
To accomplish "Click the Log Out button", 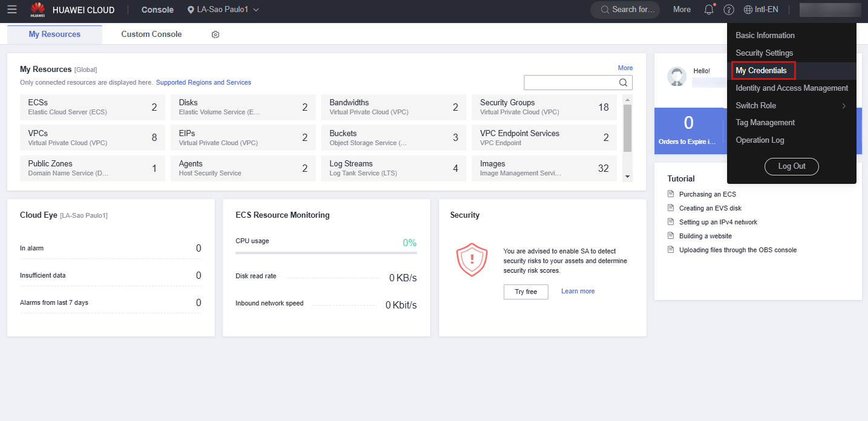I will point(791,166).
